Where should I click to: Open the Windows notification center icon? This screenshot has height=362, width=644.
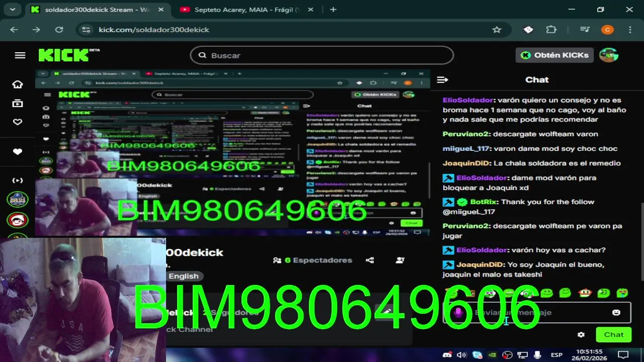click(623, 355)
